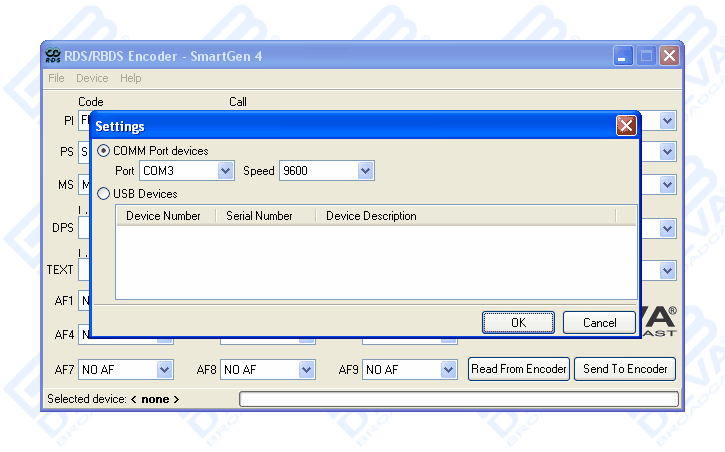Click the Device Number column header
Viewport: 725px width, 452px height.
[x=164, y=216]
